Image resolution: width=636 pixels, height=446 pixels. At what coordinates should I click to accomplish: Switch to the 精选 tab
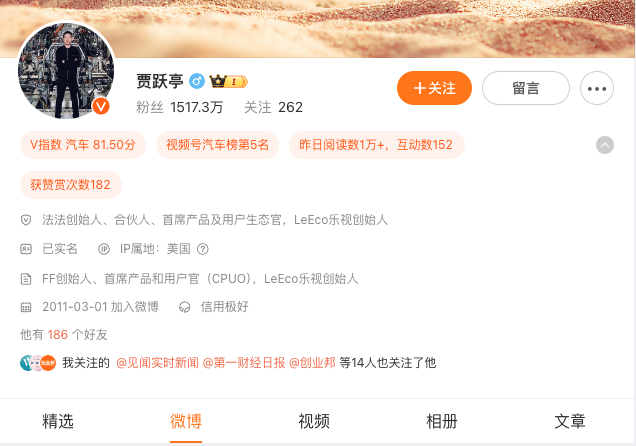[x=58, y=421]
